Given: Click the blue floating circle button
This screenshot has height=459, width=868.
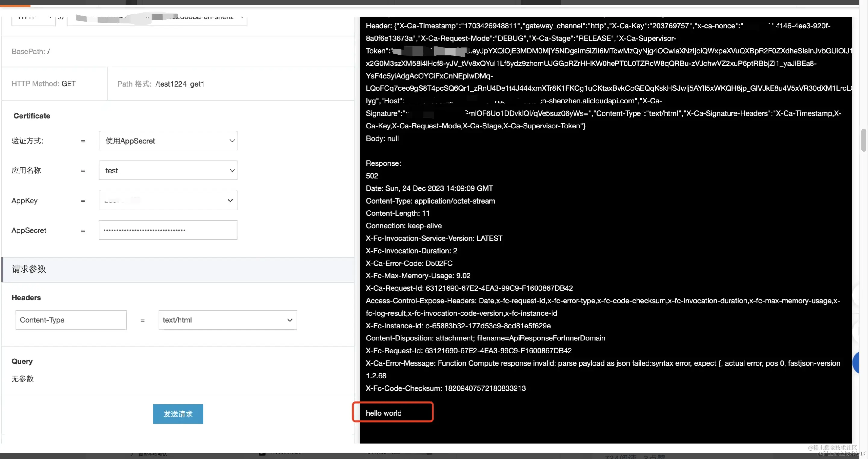Looking at the screenshot, I should coord(859,362).
